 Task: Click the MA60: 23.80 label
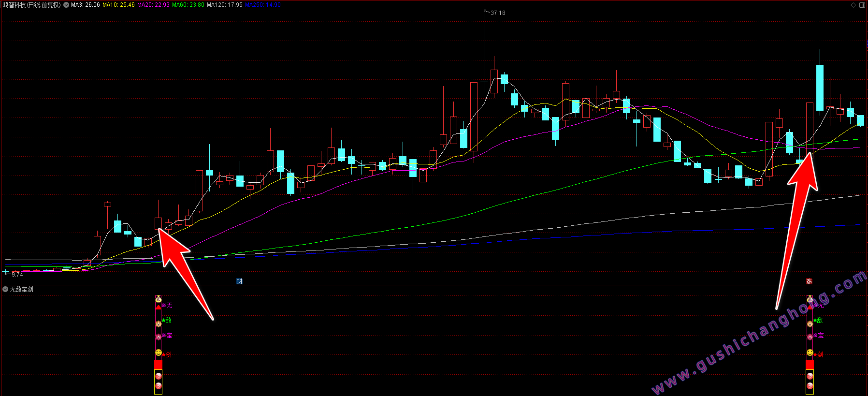click(x=188, y=5)
